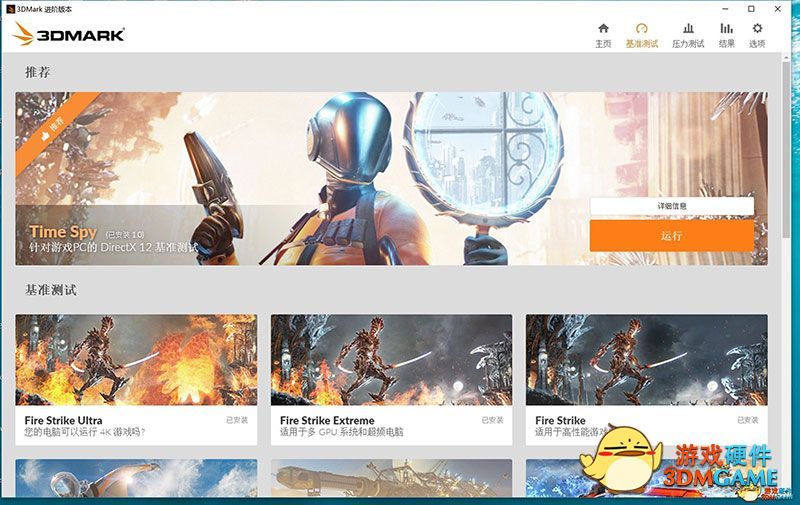Click the 推荐 section heading
This screenshot has width=800, height=505.
point(38,72)
